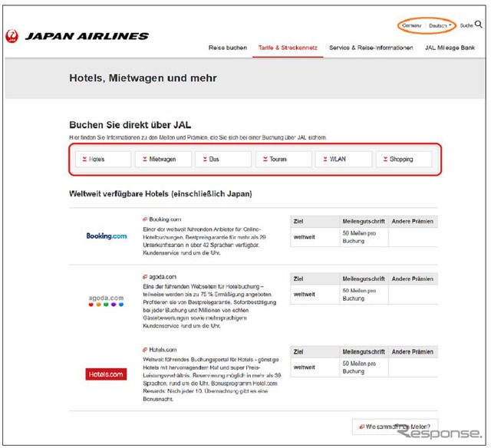Open the Tarife & Streckennetz tab
This screenshot has height=448, width=491.
[x=288, y=48]
